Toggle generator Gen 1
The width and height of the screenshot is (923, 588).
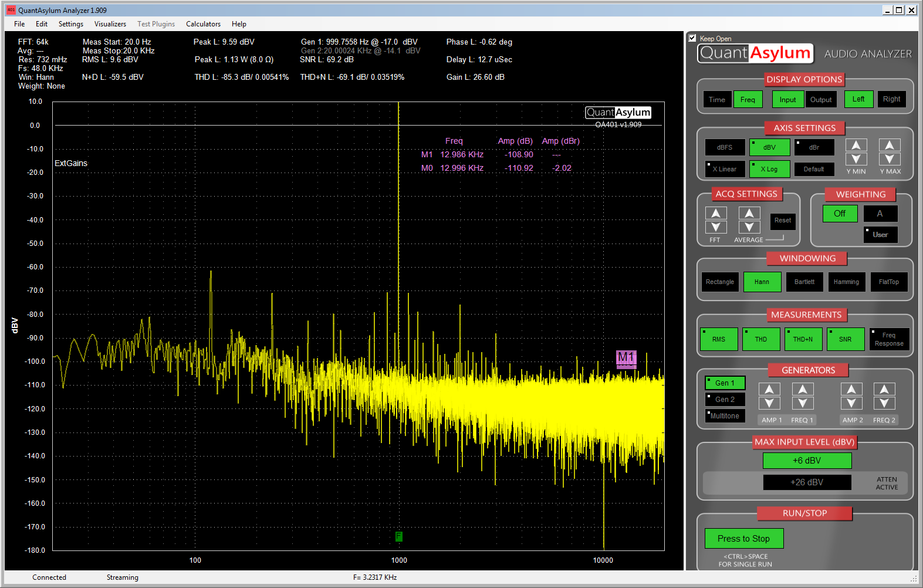click(x=725, y=383)
